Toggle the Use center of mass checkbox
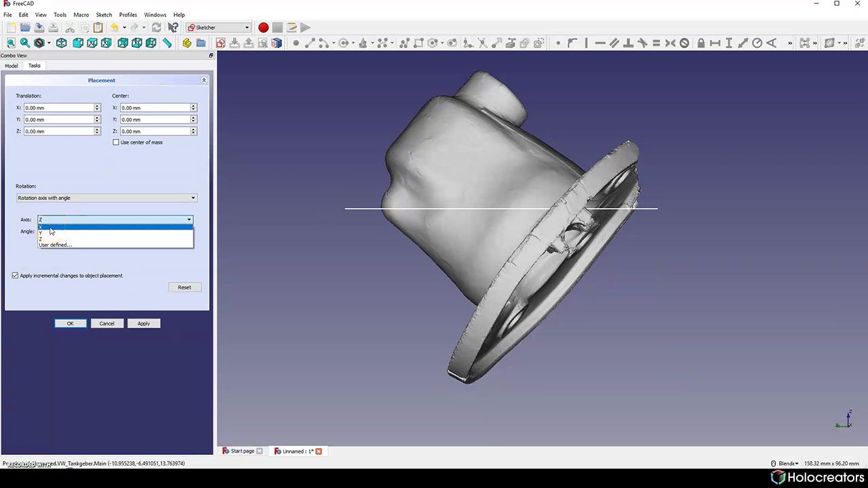Viewport: 868px width, 488px height. point(116,142)
